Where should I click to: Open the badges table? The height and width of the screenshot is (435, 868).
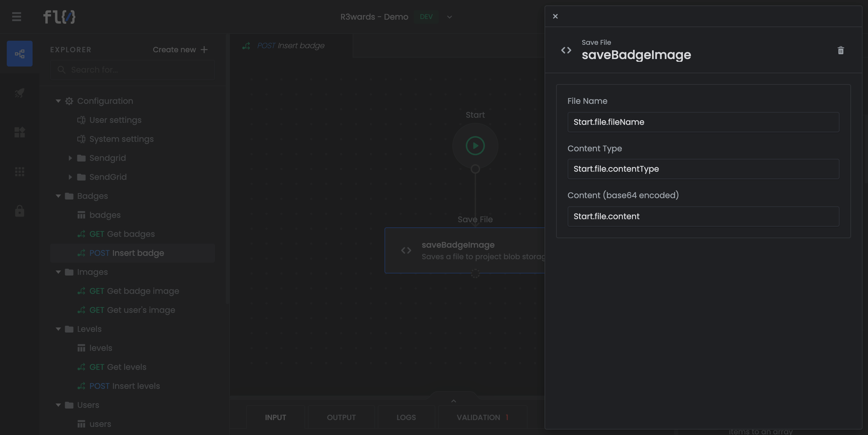click(x=105, y=215)
